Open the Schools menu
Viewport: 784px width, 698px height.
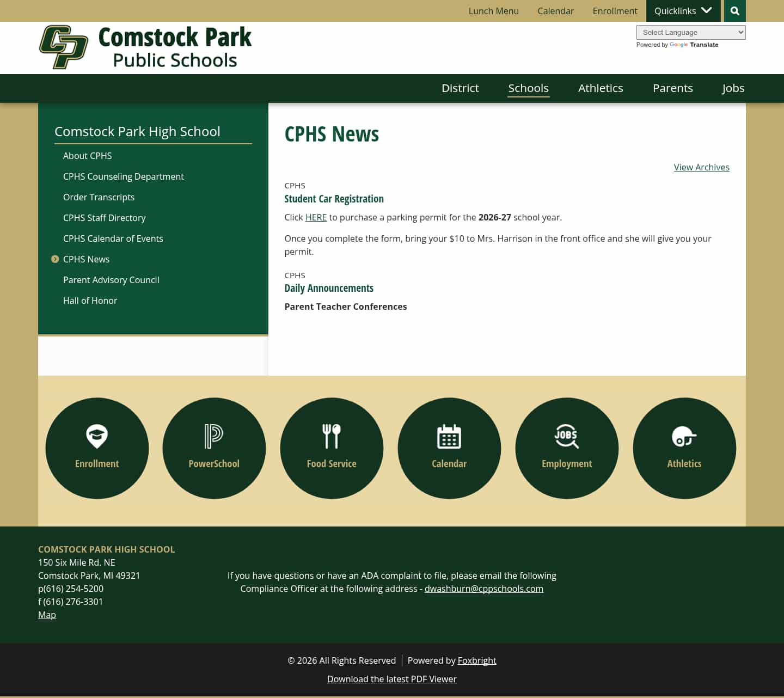coord(528,88)
